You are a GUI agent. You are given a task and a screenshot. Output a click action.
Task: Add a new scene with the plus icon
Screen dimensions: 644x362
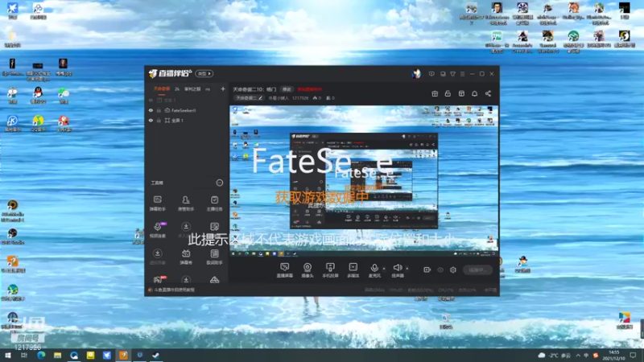pos(223,88)
